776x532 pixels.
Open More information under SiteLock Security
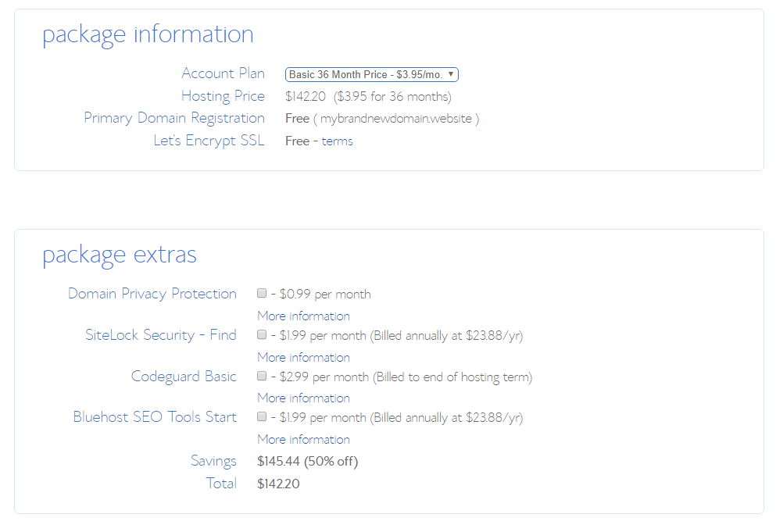click(303, 357)
